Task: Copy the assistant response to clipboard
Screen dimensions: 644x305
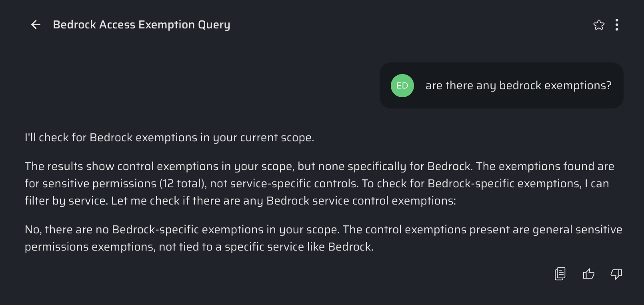Action: 560,274
